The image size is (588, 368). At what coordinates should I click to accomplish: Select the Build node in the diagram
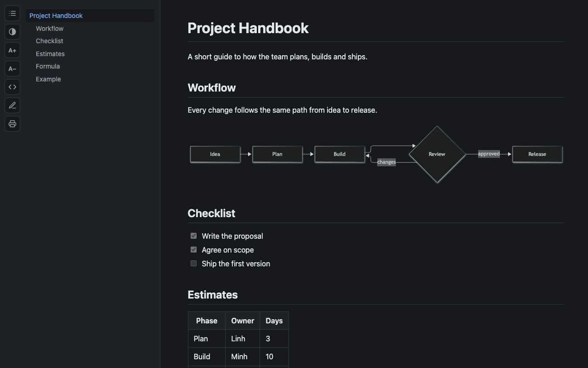click(x=339, y=154)
